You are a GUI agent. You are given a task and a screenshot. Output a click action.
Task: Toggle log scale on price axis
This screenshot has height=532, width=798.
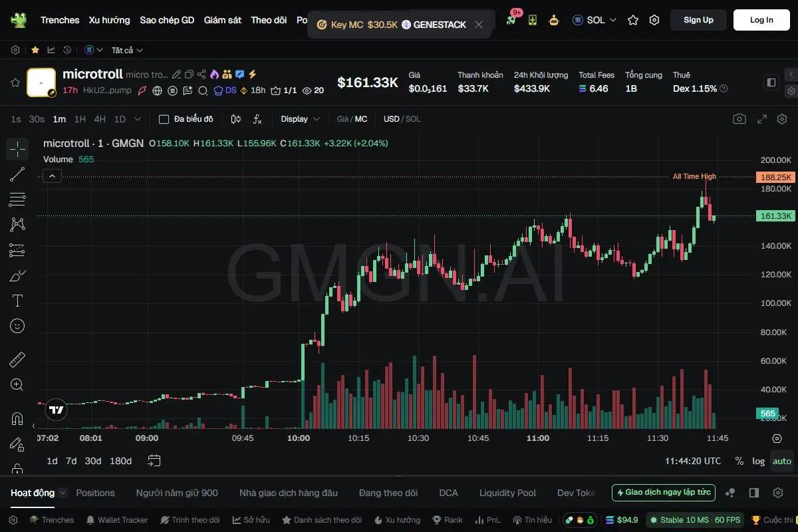[x=759, y=461]
